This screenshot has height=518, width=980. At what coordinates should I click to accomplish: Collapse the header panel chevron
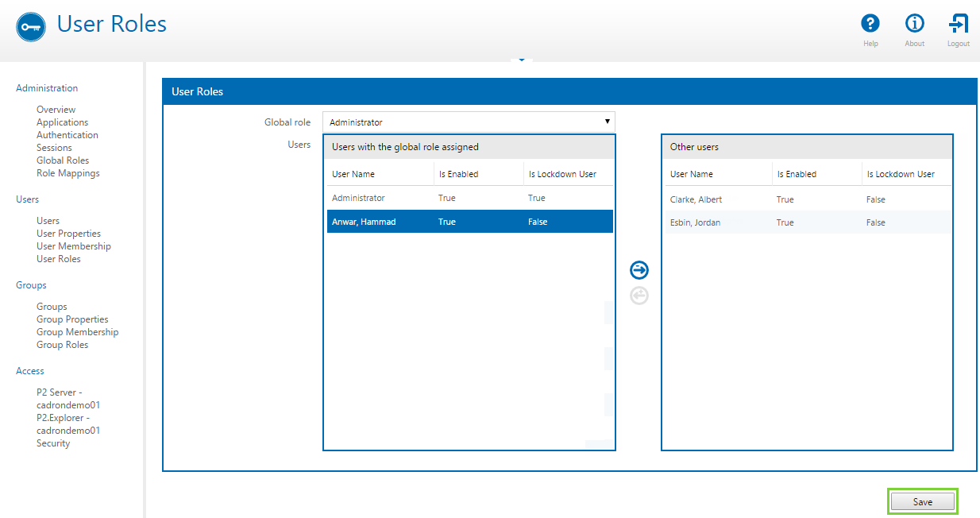pos(521,60)
